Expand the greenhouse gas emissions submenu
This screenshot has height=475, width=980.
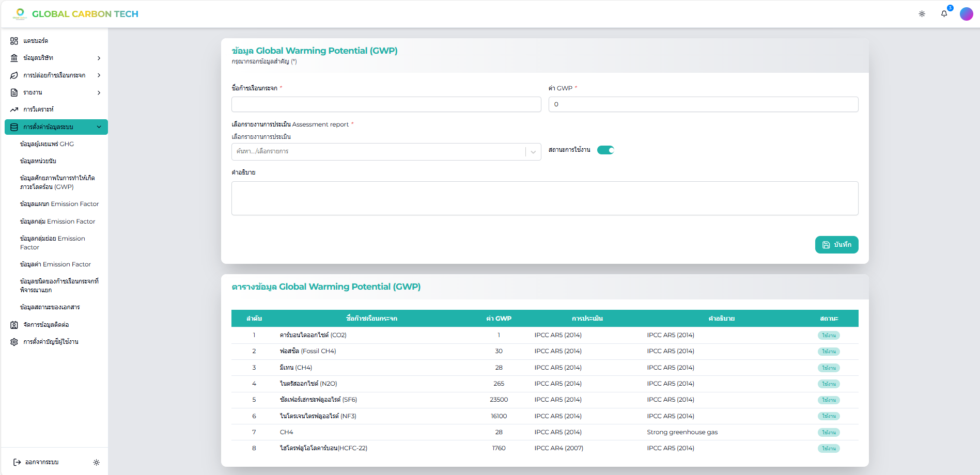[x=99, y=75]
